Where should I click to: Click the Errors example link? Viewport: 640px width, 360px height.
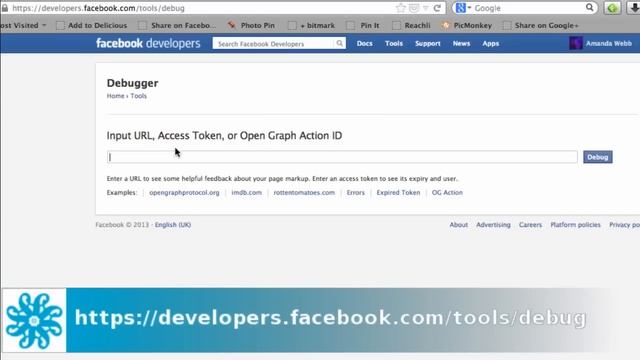click(x=356, y=193)
